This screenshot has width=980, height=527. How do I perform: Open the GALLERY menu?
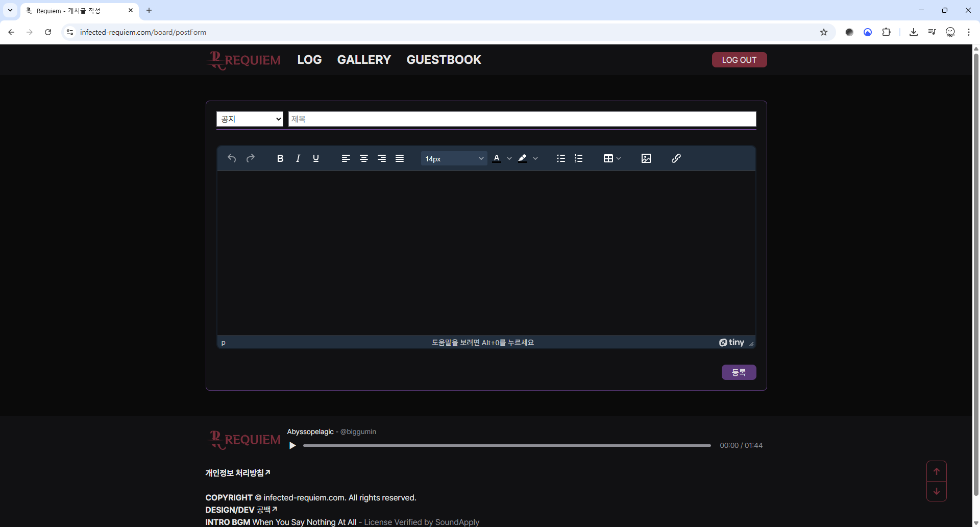point(363,60)
